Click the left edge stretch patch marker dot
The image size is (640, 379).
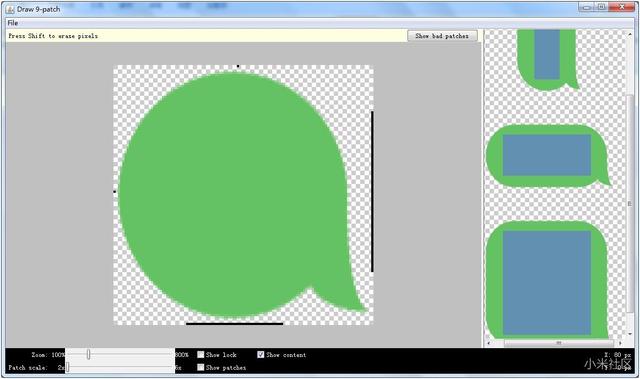pyautogui.click(x=115, y=191)
